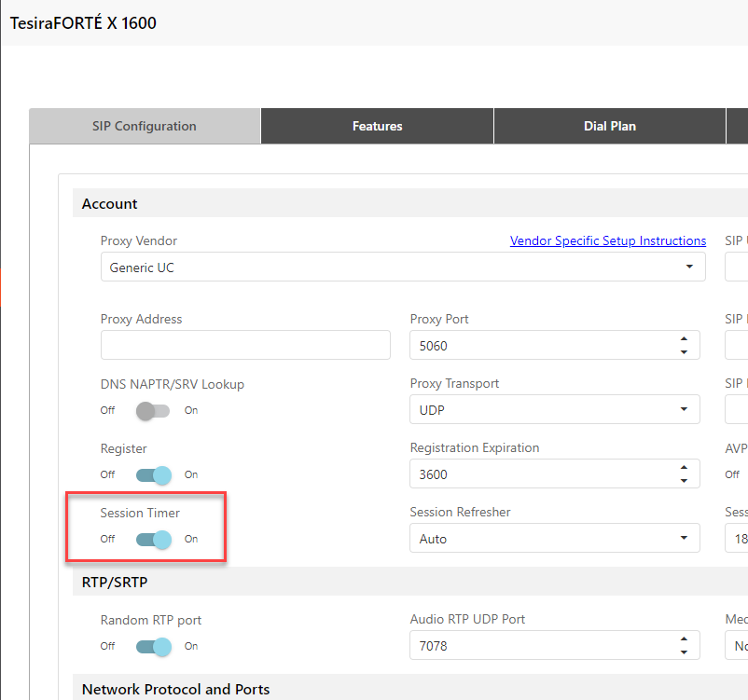Decrease Audio RTP UDP Port value
This screenshot has width=748, height=700.
684,652
